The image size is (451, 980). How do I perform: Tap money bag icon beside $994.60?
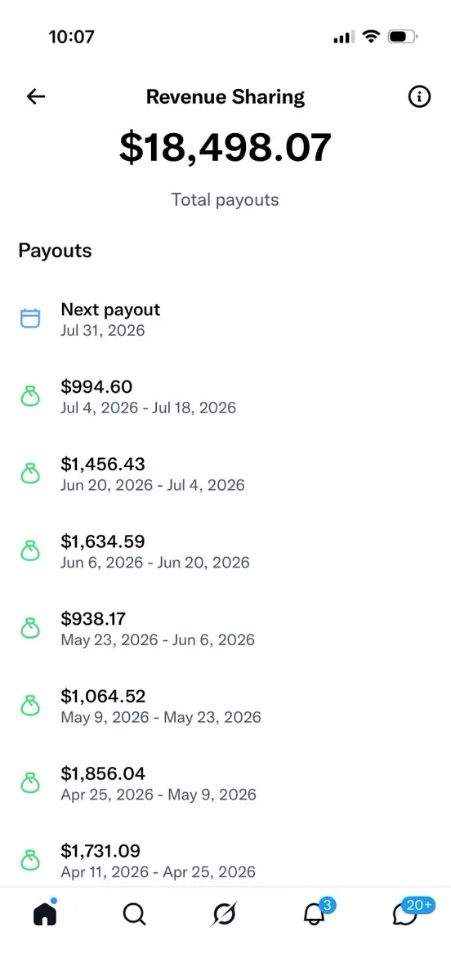tap(30, 397)
